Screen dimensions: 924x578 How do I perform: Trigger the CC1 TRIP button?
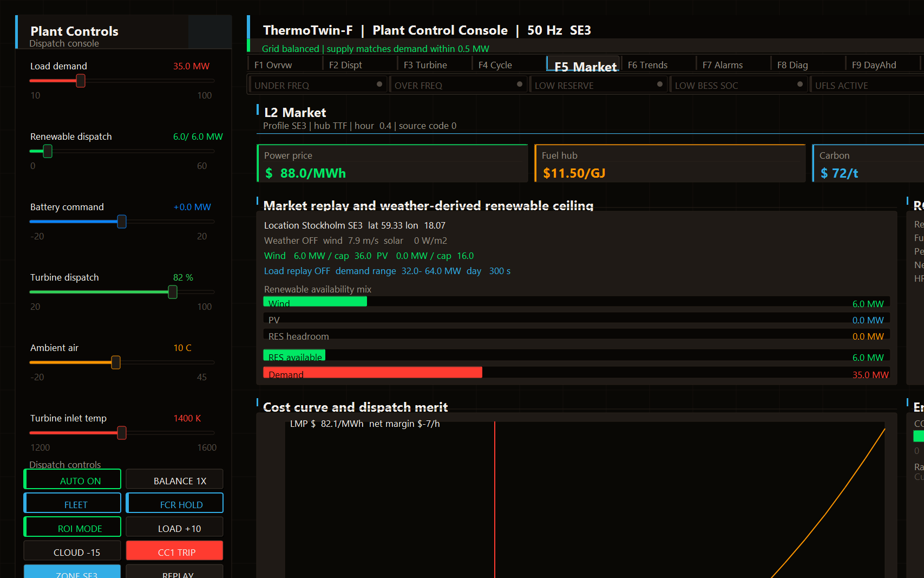(175, 551)
